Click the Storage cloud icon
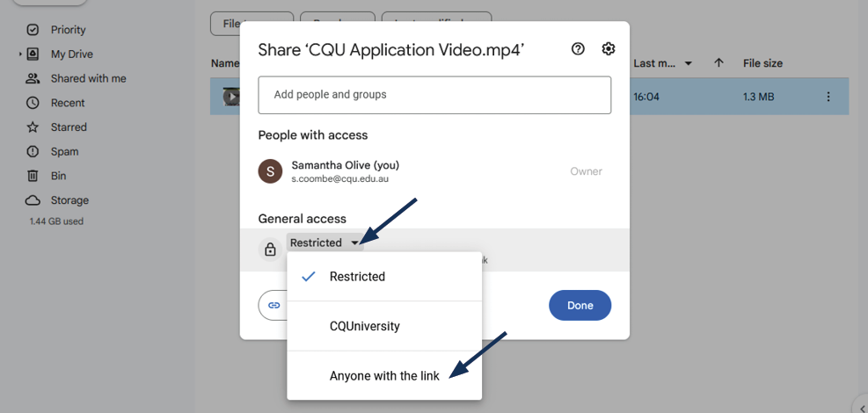Image resolution: width=868 pixels, height=413 pixels. (33, 200)
